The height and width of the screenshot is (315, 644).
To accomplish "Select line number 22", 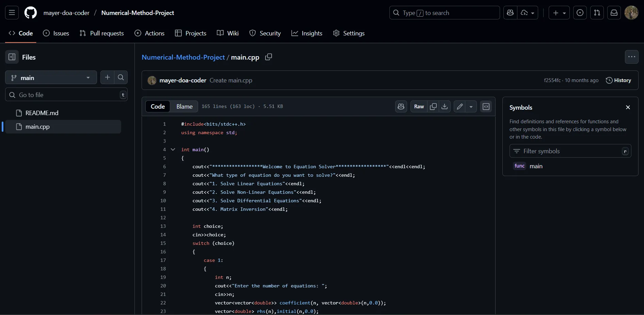I will tap(163, 303).
